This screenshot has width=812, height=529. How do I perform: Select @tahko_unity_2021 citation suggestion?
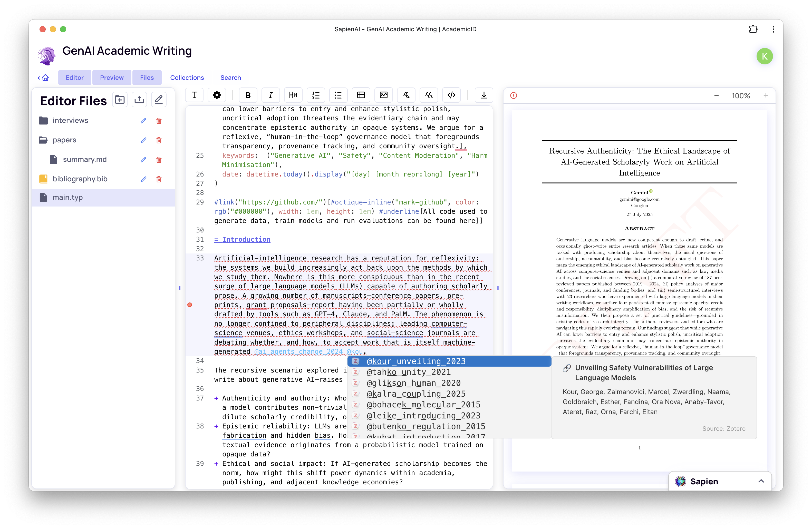click(449, 372)
